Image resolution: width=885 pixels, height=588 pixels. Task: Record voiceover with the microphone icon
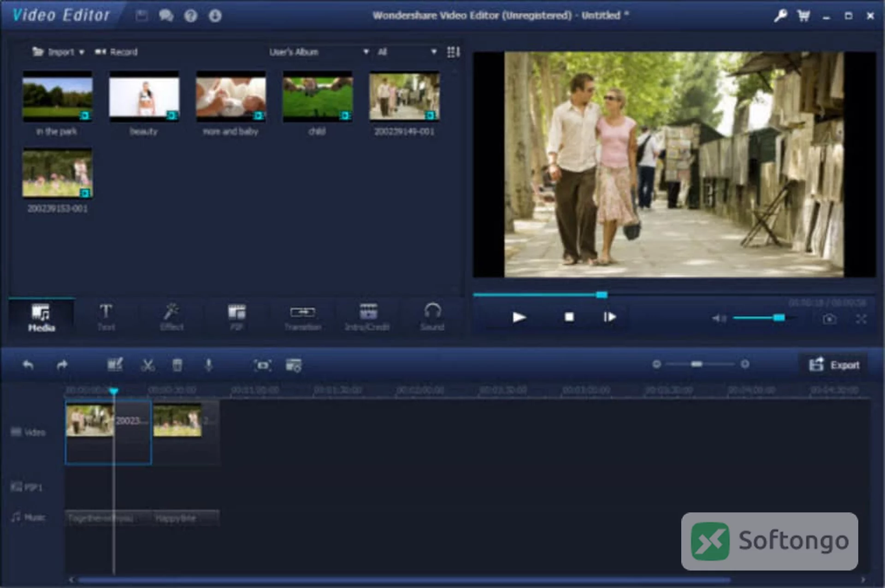click(209, 365)
